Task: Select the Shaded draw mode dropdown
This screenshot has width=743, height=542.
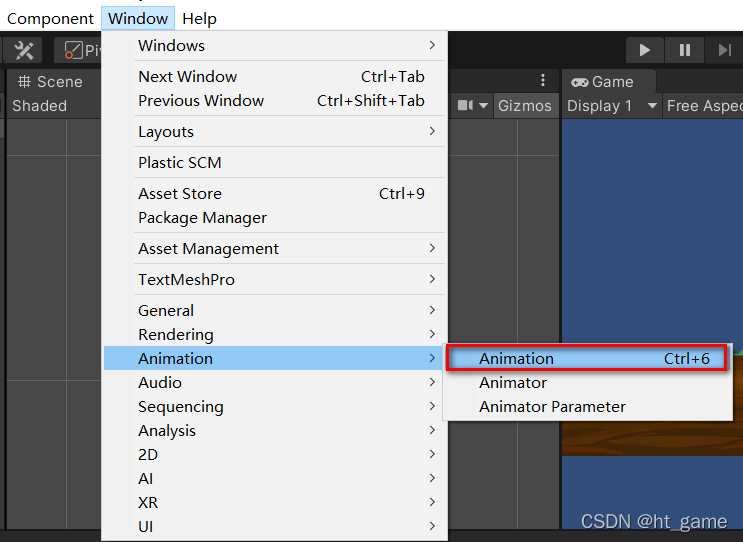Action: pyautogui.click(x=40, y=106)
